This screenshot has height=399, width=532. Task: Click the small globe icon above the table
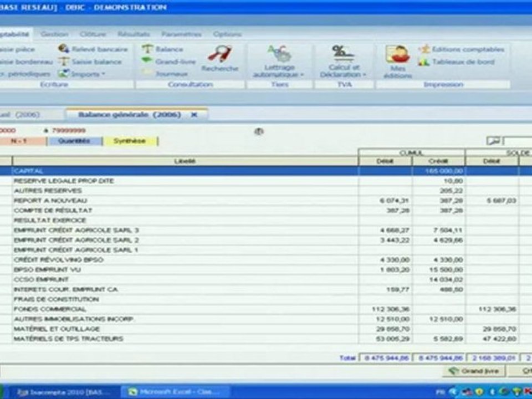click(x=259, y=131)
